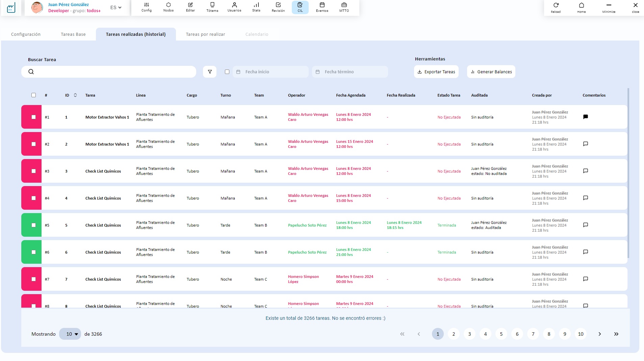Open the Revisión section
Image resolution: width=644 pixels, height=361 pixels.
click(278, 7)
